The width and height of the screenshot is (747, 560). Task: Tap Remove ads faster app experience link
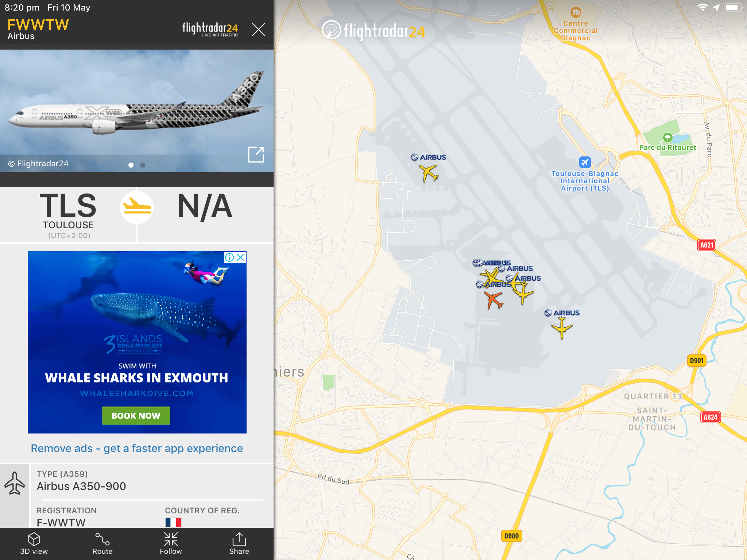pyautogui.click(x=137, y=448)
